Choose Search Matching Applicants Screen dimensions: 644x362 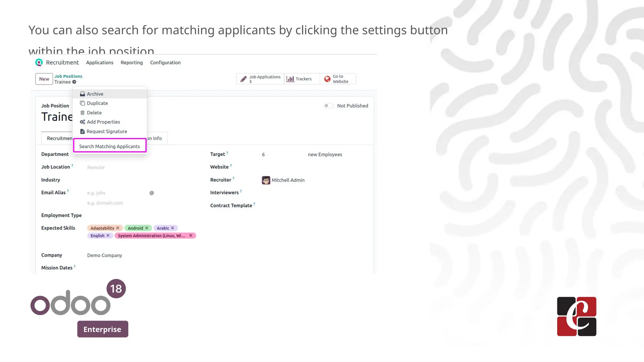[x=110, y=146]
